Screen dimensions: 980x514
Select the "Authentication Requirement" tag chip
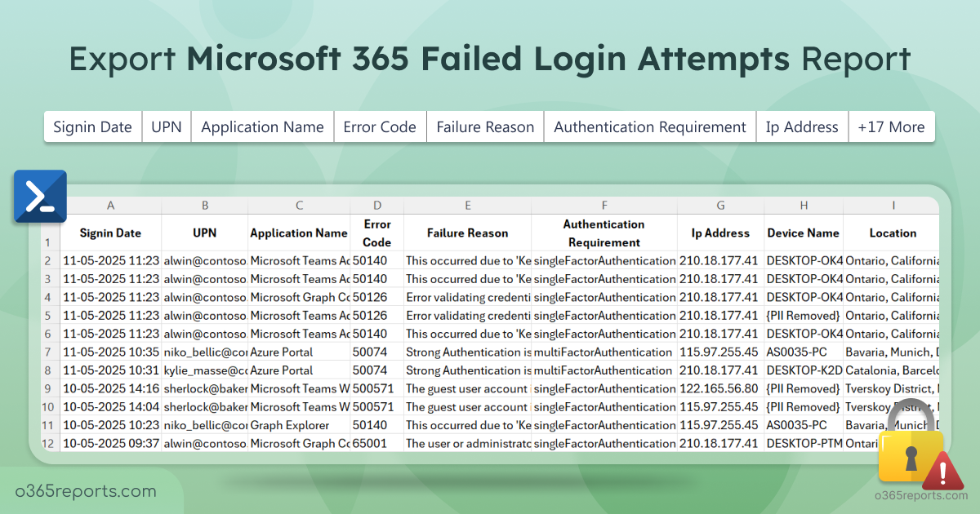pos(650,127)
